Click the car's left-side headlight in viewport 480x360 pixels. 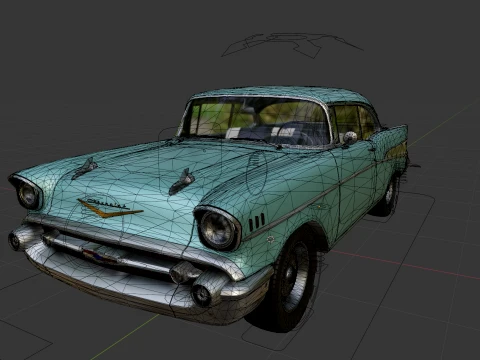point(28,193)
